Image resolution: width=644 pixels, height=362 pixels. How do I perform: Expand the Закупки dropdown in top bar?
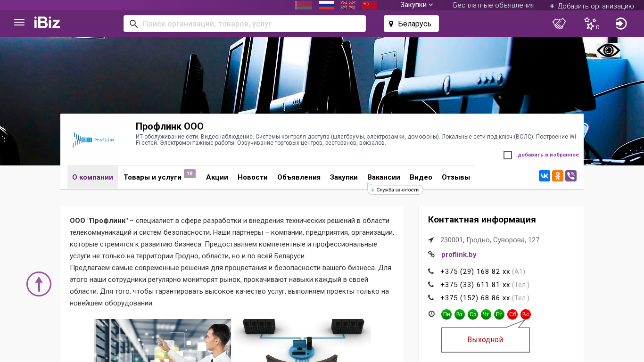click(x=417, y=5)
